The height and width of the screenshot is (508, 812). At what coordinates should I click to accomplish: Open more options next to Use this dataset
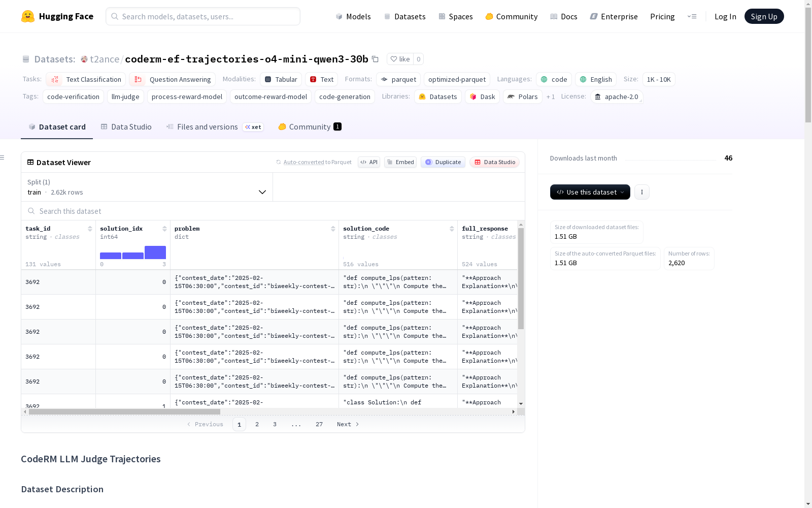(641, 192)
